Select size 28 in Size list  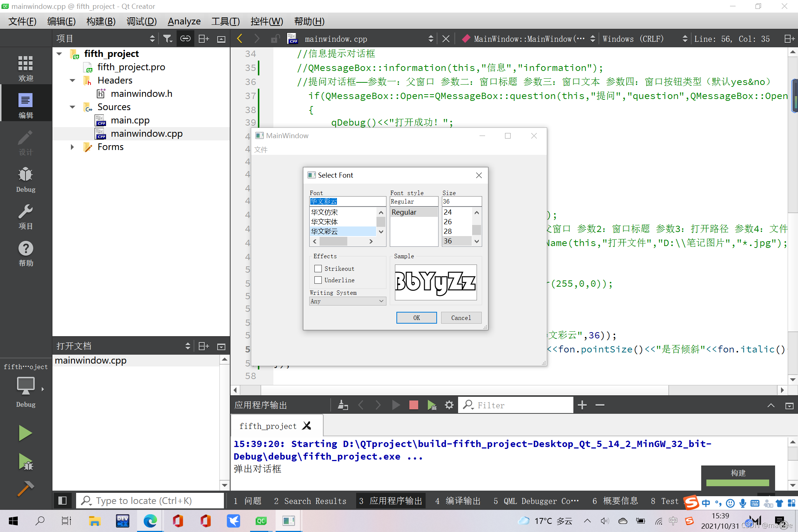[x=457, y=231]
